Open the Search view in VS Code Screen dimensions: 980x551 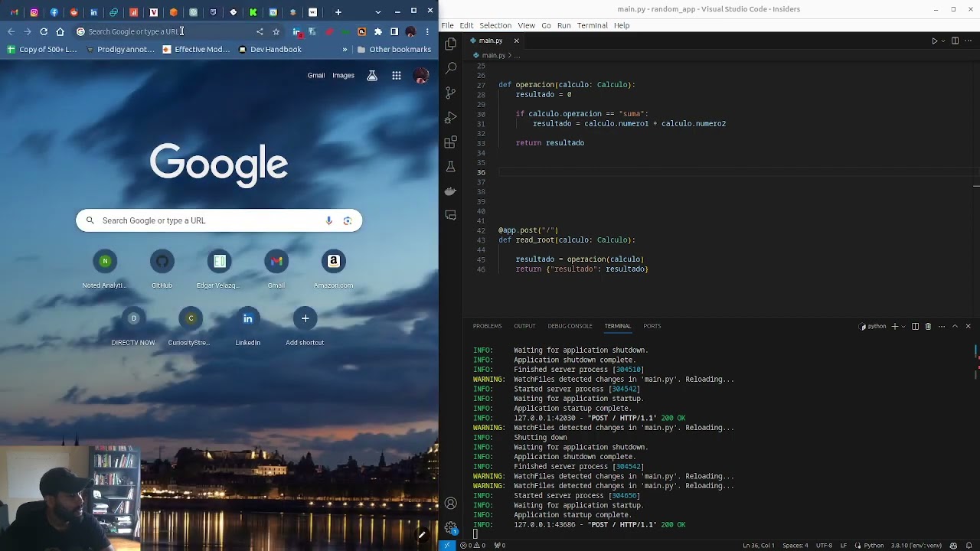pyautogui.click(x=451, y=68)
